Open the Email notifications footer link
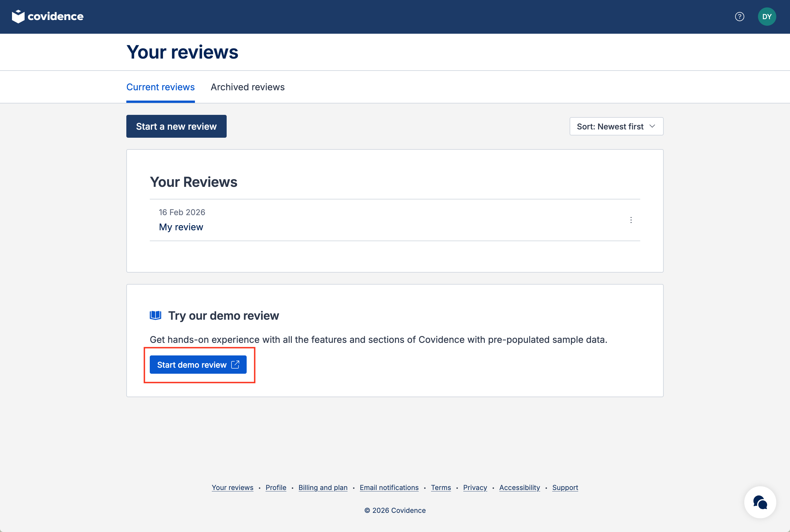 [x=389, y=487]
